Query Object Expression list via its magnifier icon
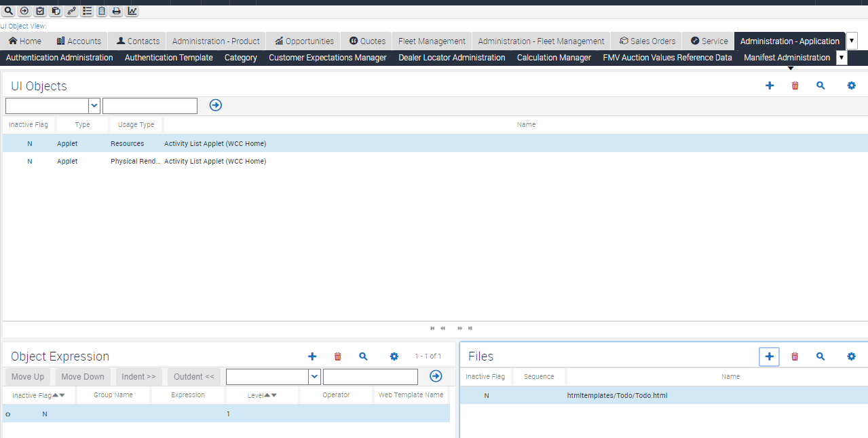Image resolution: width=868 pixels, height=438 pixels. point(363,356)
